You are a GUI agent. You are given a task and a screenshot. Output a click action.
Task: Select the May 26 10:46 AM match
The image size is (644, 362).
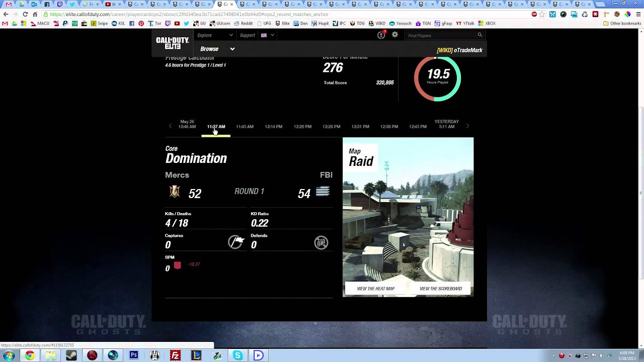pyautogui.click(x=187, y=124)
